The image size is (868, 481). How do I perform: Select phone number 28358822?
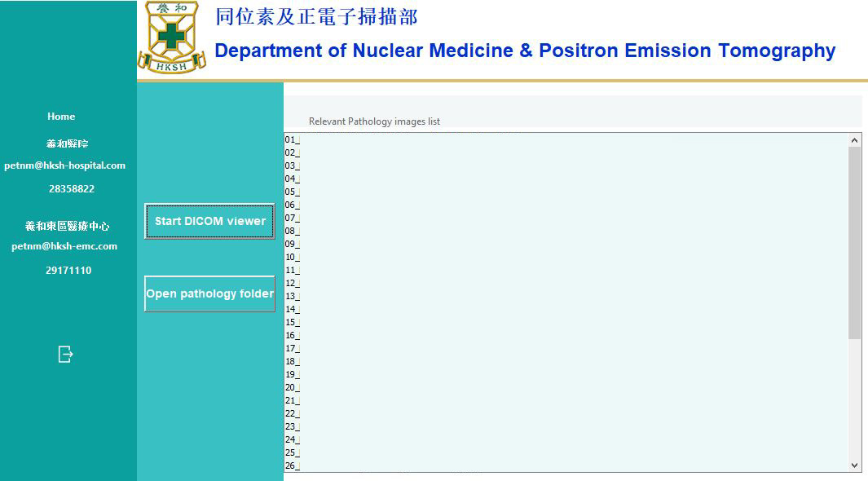tap(72, 189)
